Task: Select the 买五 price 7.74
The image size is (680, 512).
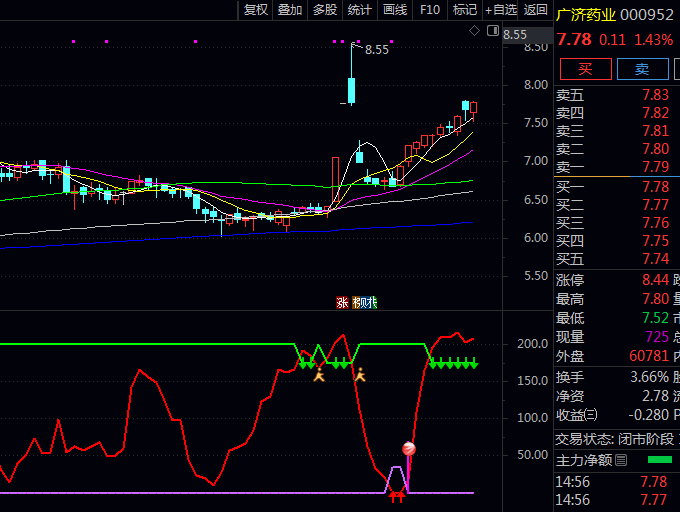Action: pos(655,259)
